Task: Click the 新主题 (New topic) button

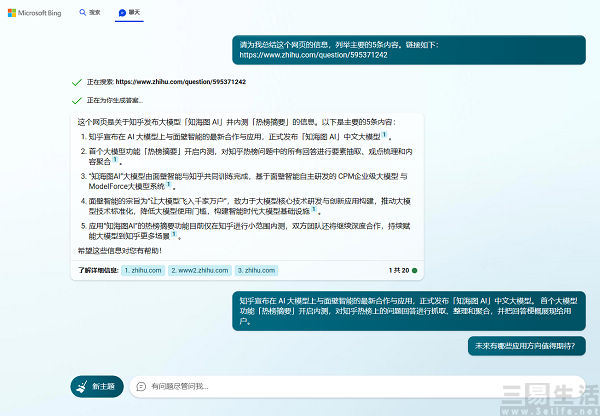Action: [x=96, y=386]
